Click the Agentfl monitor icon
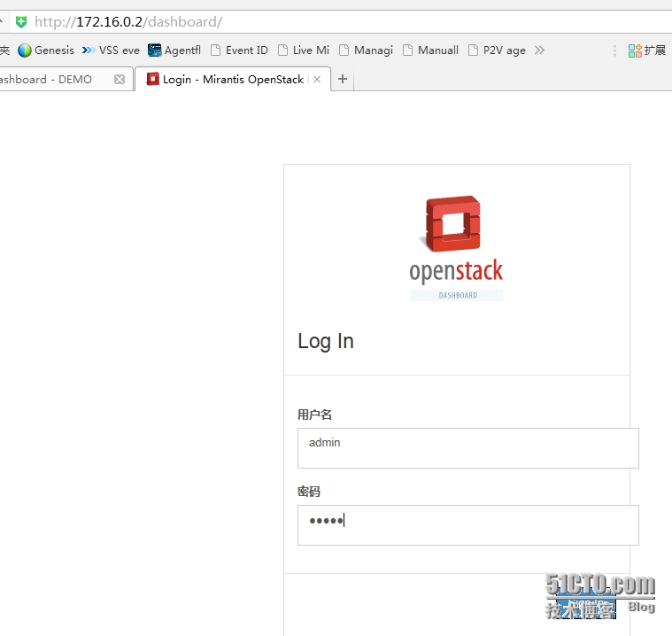 coord(154,50)
